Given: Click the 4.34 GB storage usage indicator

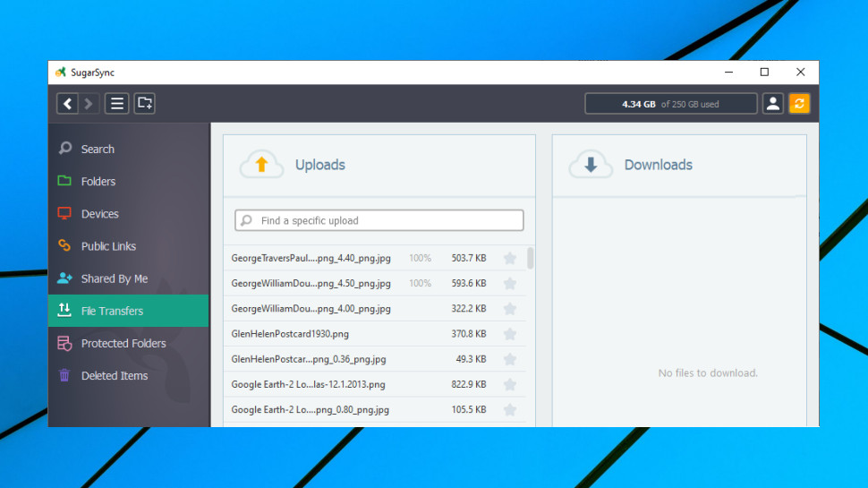Looking at the screenshot, I should coord(670,104).
